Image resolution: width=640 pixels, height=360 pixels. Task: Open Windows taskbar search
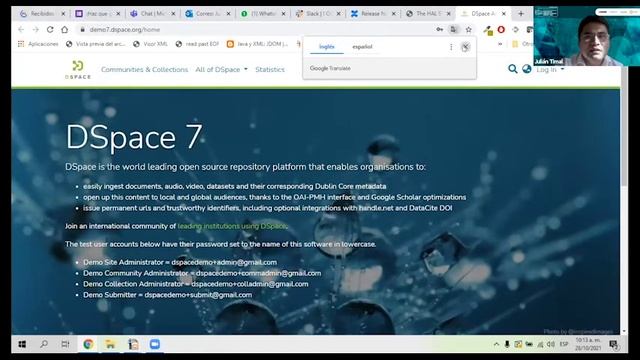44,344
